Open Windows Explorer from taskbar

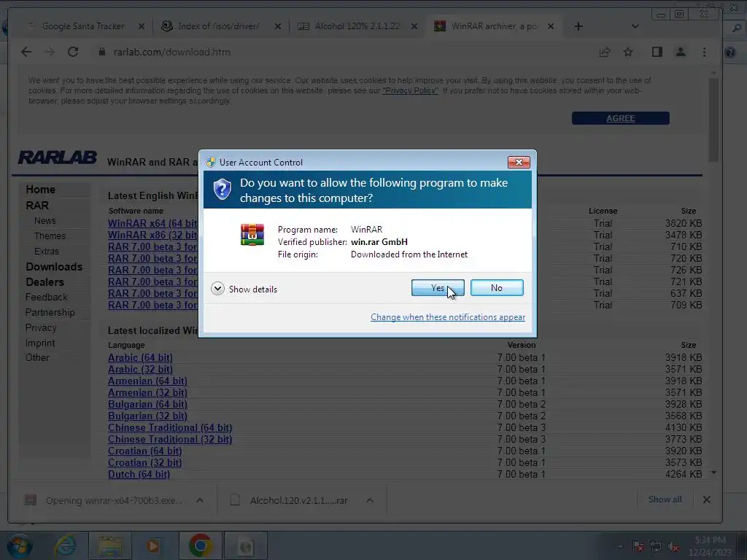[x=110, y=545]
